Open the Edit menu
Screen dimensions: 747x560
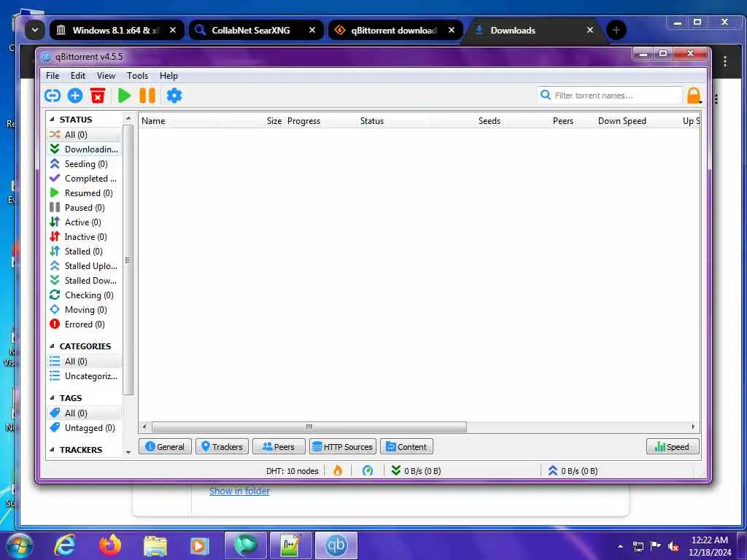pos(77,76)
